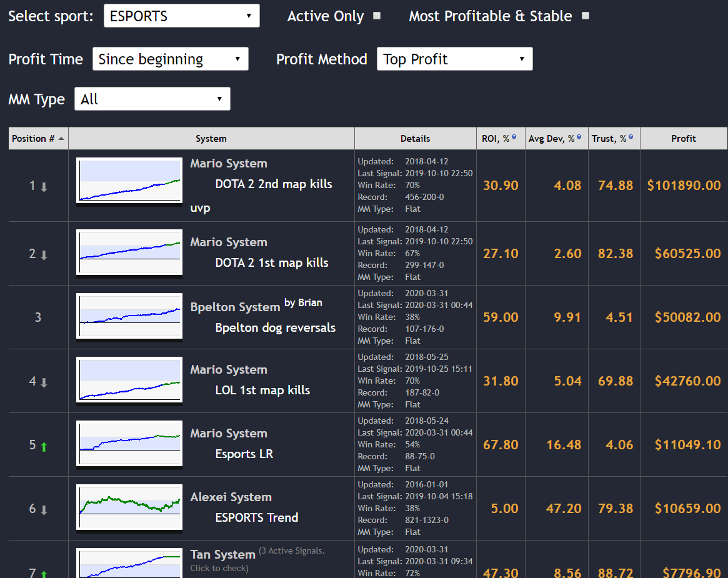This screenshot has width=728, height=578.
Task: Click the 'uvp' text under DOTA 2 2nd map kills
Action: [200, 208]
